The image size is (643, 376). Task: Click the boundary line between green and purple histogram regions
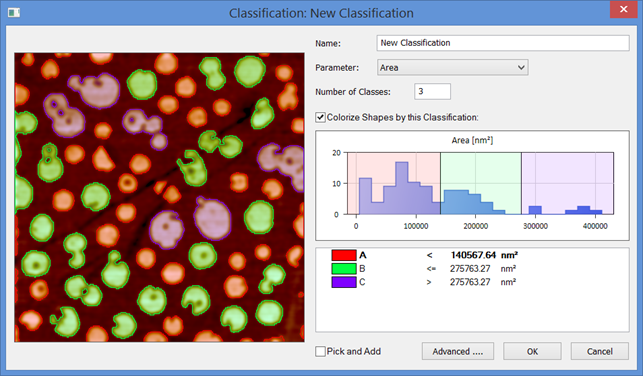click(521, 183)
